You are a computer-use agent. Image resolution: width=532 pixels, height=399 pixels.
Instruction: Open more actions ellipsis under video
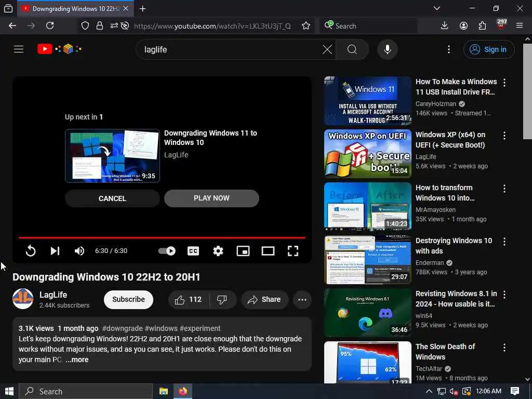(x=302, y=300)
